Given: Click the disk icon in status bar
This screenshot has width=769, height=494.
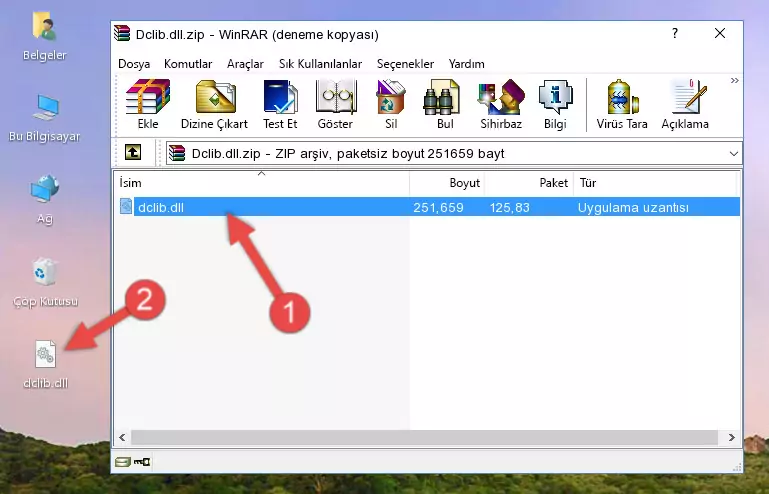Looking at the screenshot, I should (123, 462).
